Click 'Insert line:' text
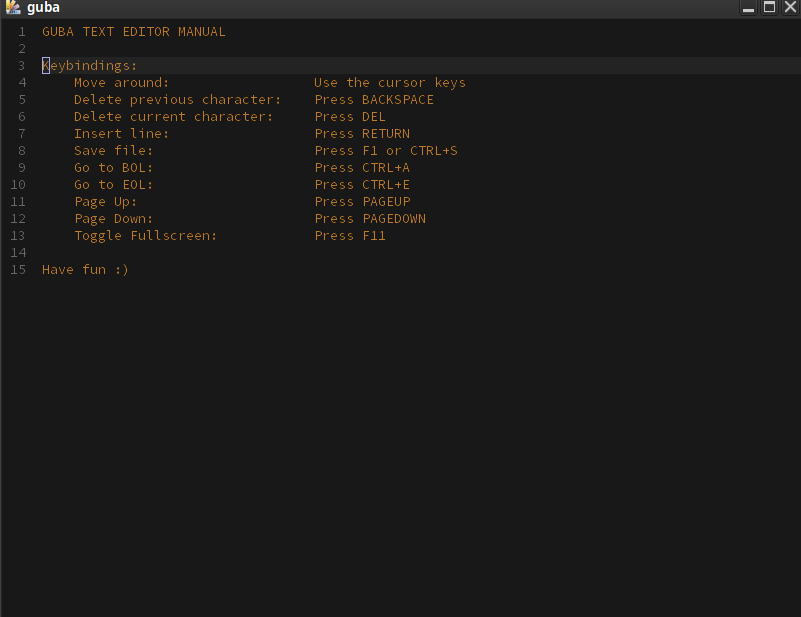 [x=122, y=134]
